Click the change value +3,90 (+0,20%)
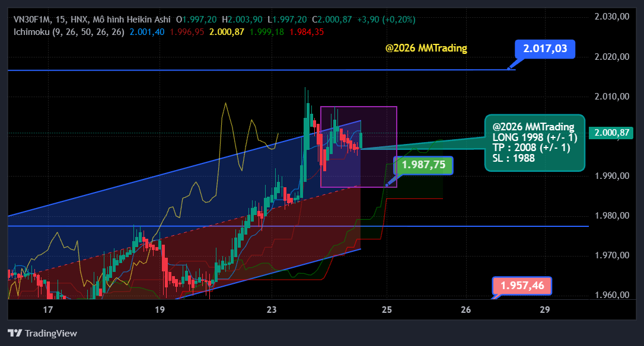644x346 pixels. pos(386,20)
